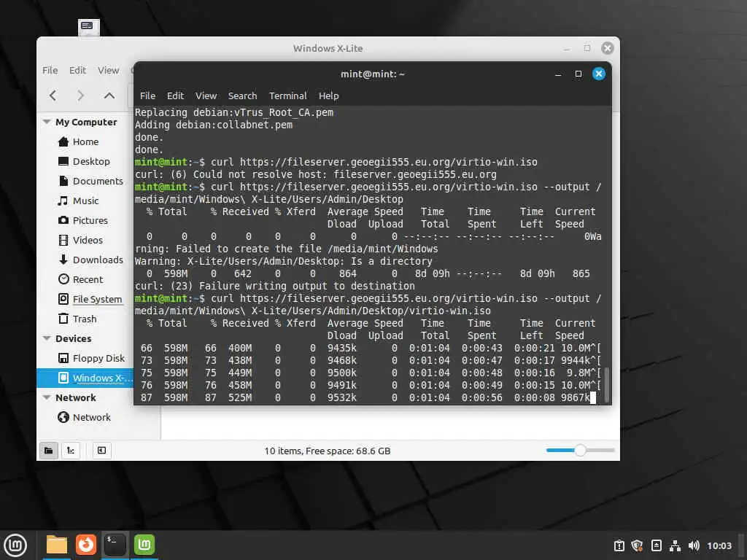Viewport: 747px width, 560px height.
Task: Minimize the terminal window
Action: click(x=558, y=74)
